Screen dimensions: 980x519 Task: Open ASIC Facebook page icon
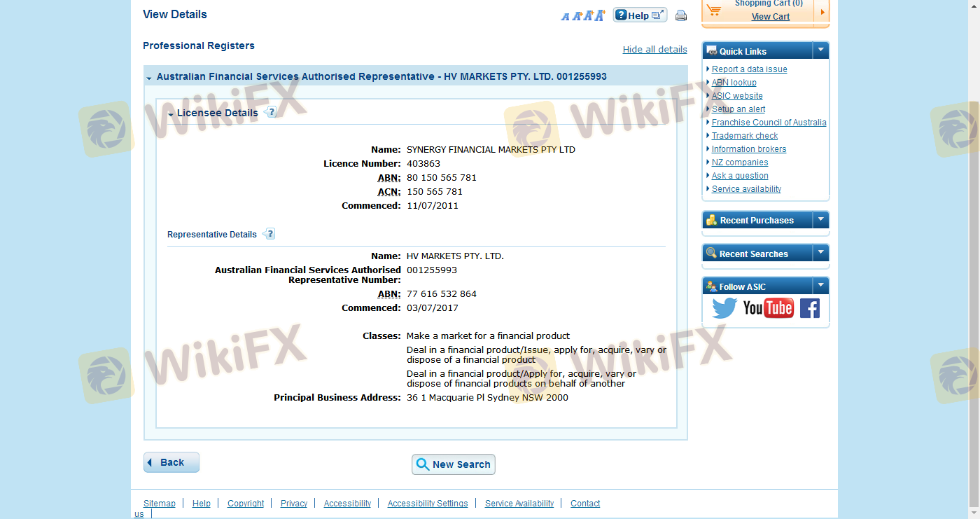[809, 308]
